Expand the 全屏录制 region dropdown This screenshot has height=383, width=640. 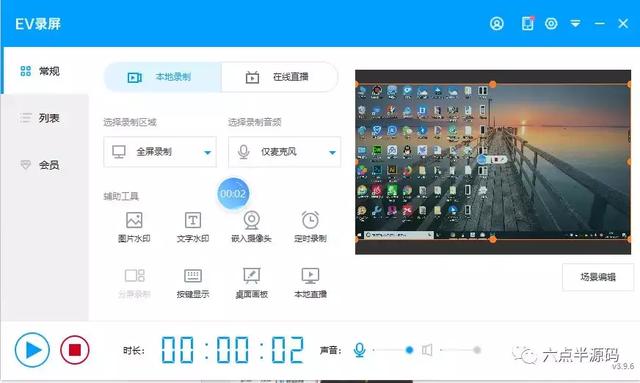tap(160, 152)
